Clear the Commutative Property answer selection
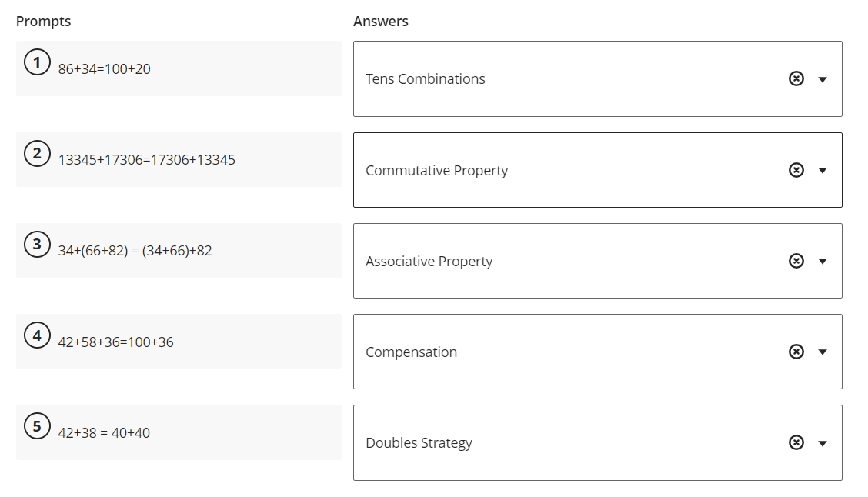Viewport: 868px width, 497px height. 796,170
